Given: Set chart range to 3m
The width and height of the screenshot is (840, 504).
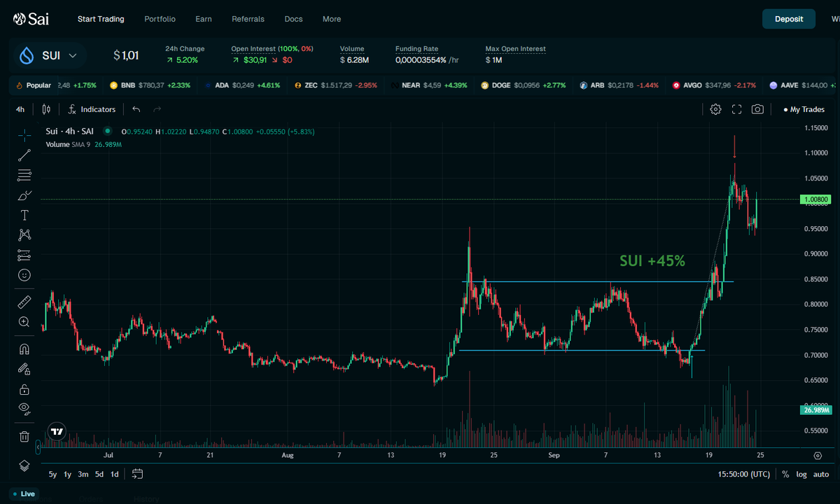Looking at the screenshot, I should pos(83,474).
